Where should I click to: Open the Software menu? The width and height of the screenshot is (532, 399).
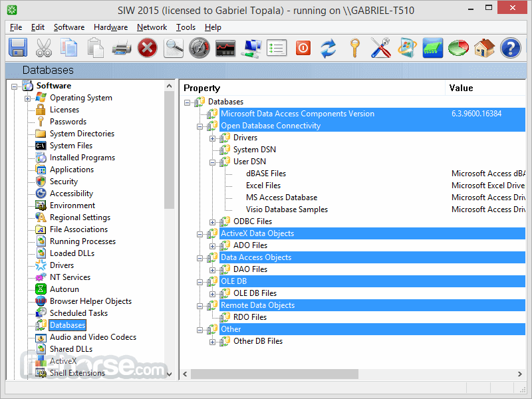tap(69, 27)
